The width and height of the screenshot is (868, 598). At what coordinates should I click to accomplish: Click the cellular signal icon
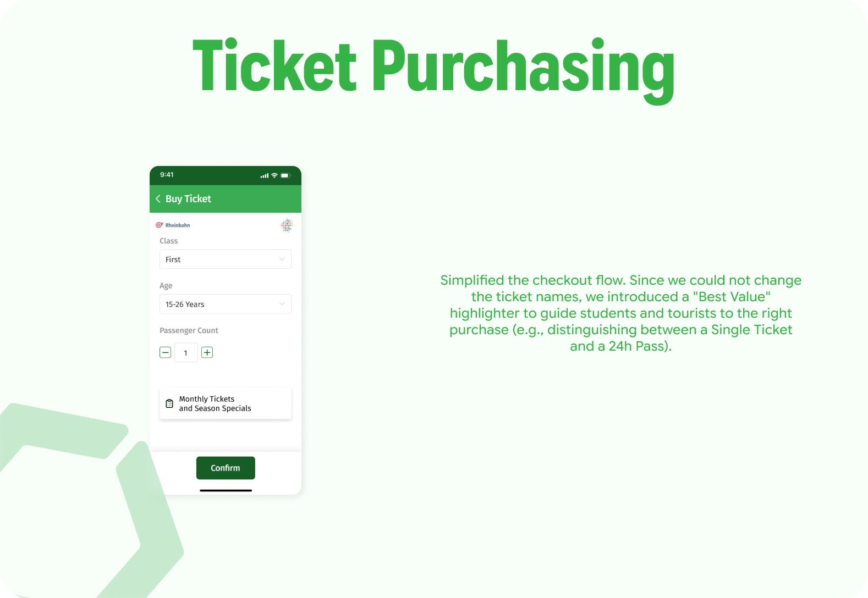tap(265, 176)
